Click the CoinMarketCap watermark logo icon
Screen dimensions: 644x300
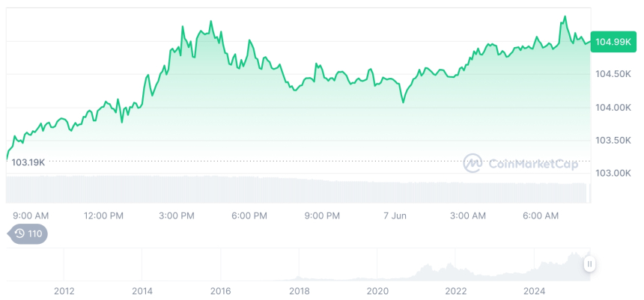coord(473,162)
